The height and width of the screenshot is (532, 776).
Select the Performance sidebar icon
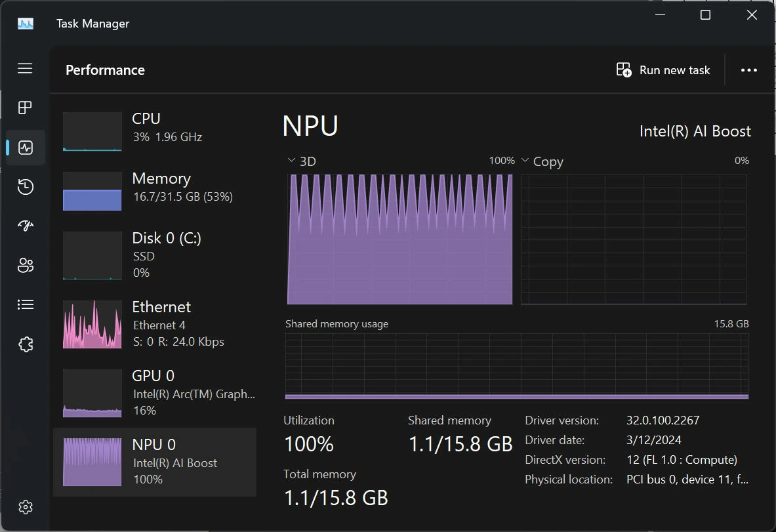click(25, 147)
